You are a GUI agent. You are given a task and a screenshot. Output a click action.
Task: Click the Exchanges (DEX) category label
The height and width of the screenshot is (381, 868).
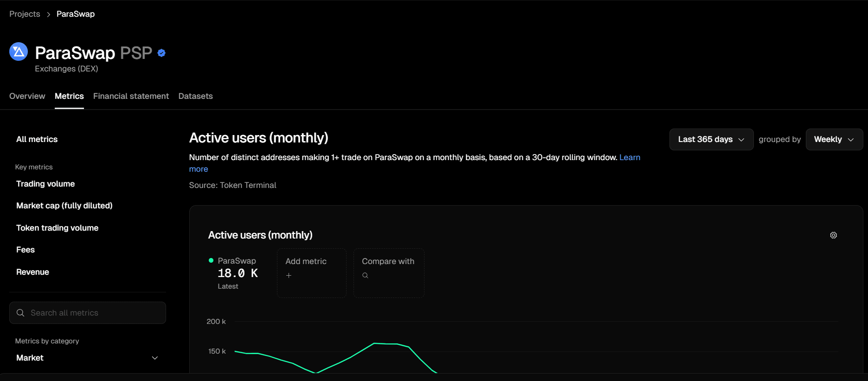66,69
